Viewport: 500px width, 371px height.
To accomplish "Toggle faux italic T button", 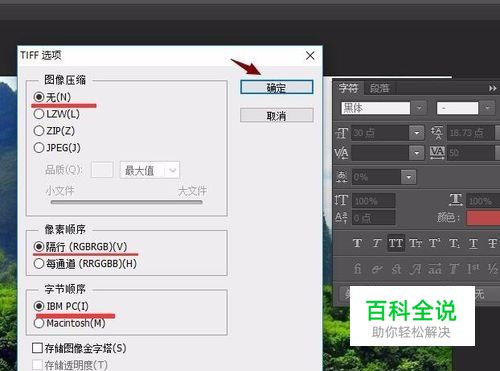I will [376, 243].
